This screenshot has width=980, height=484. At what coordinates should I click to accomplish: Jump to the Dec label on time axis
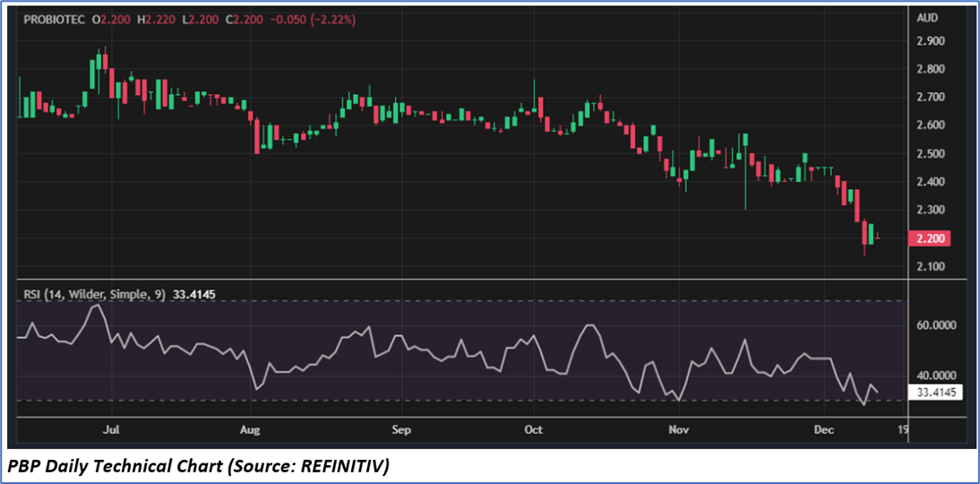(x=822, y=429)
